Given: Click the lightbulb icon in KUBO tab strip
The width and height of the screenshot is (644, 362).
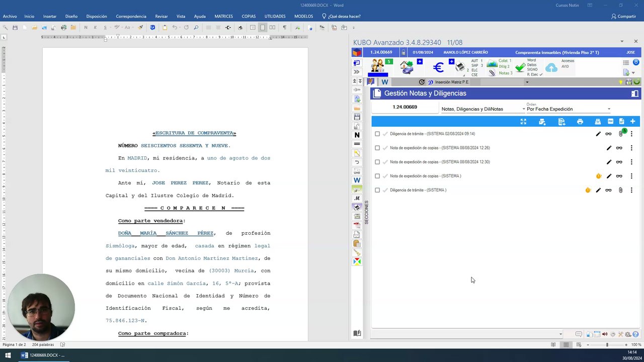Looking at the screenshot, I should click(x=621, y=82).
